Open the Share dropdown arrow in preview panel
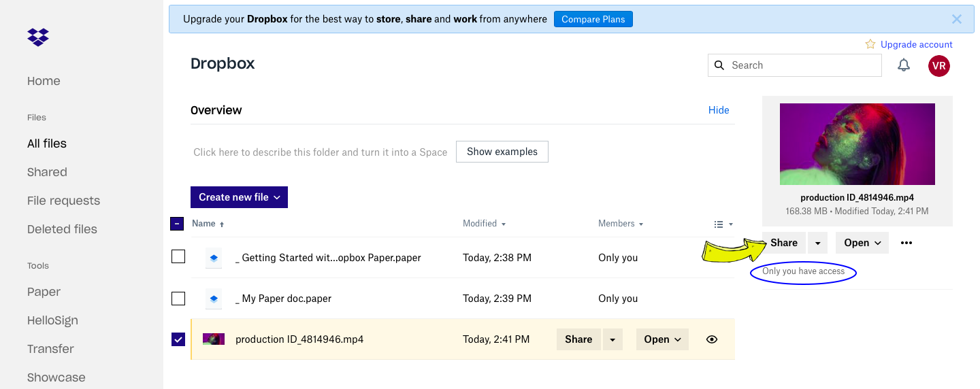The image size is (980, 389). 818,243
